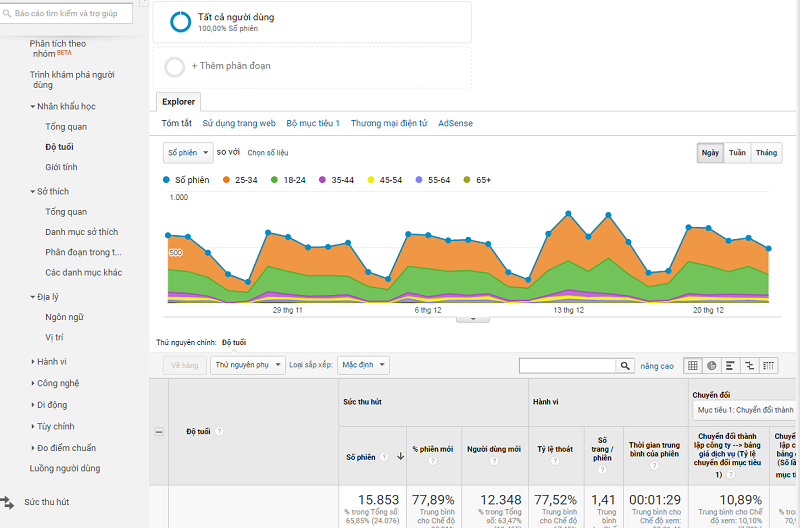
Task: Select the pie chart percentage view
Action: 712,366
